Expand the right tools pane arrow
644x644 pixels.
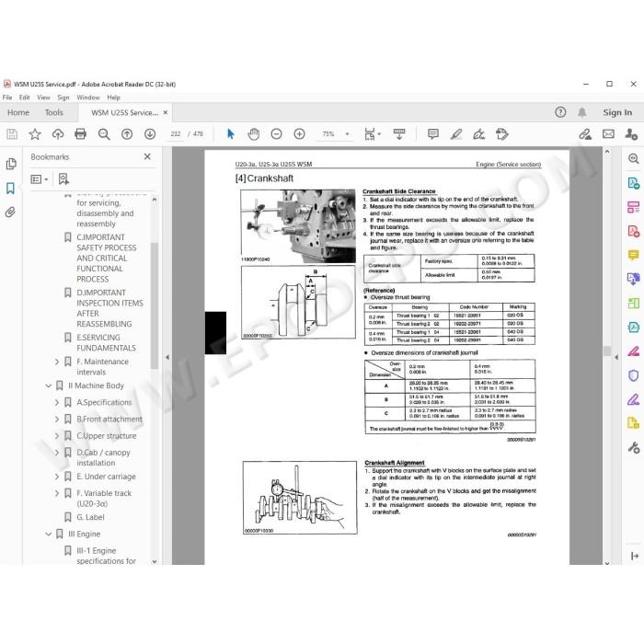634,556
